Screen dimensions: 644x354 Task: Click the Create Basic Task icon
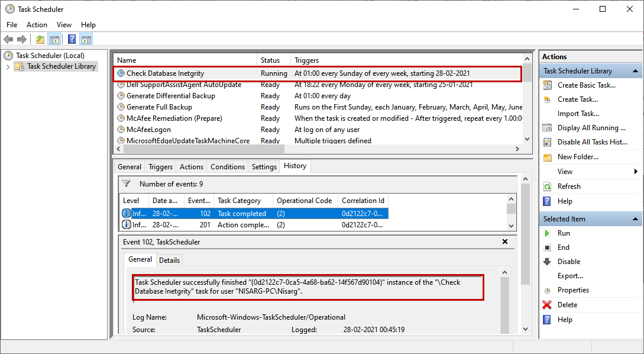tap(547, 85)
